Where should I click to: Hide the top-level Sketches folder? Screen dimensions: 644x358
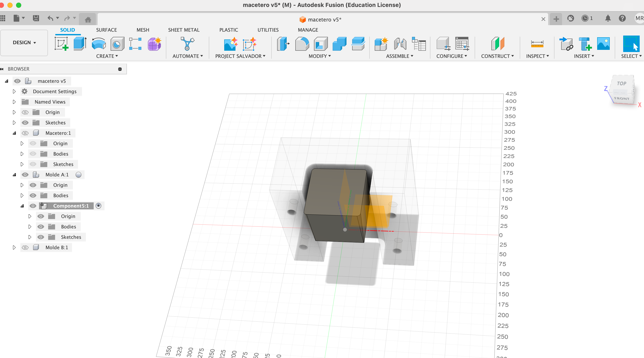pyautogui.click(x=25, y=123)
